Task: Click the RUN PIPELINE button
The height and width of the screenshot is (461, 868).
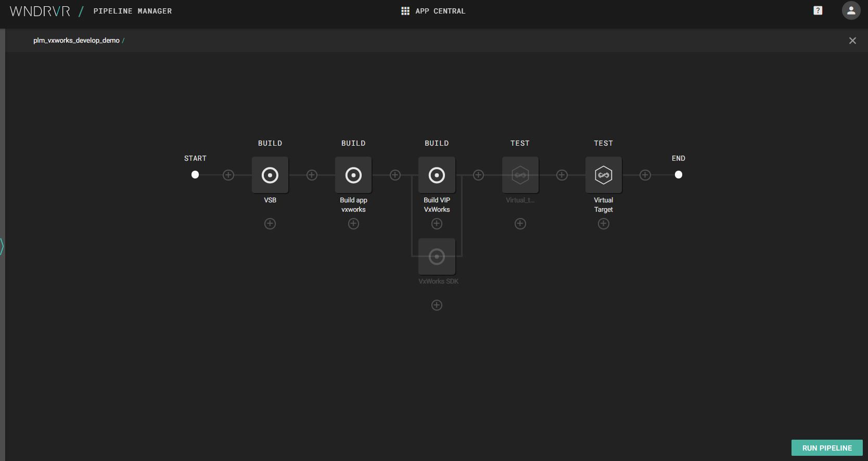Action: point(827,448)
